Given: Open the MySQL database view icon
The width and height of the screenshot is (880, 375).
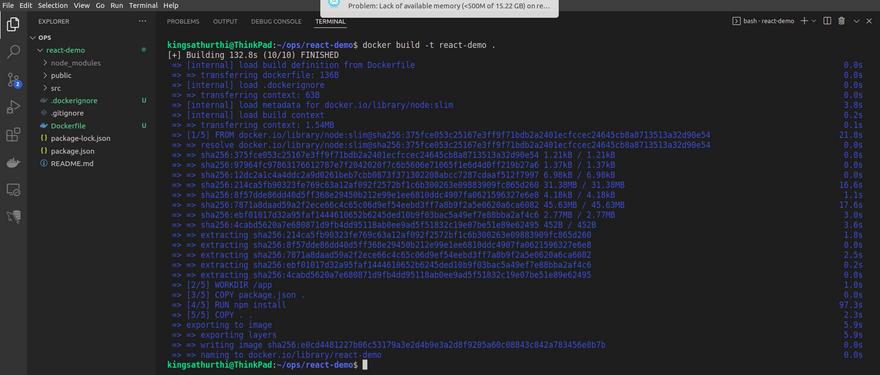Looking at the screenshot, I should [x=13, y=217].
